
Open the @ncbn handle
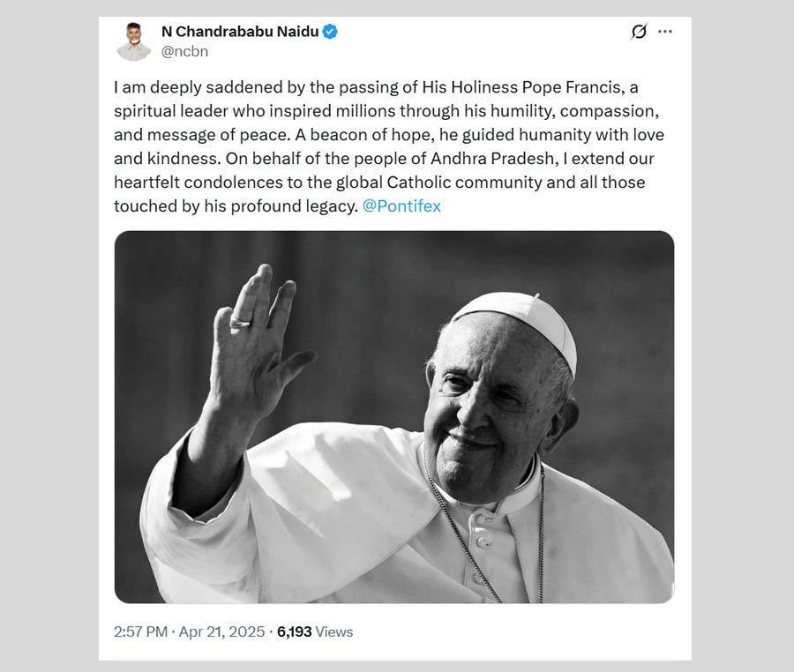185,51
